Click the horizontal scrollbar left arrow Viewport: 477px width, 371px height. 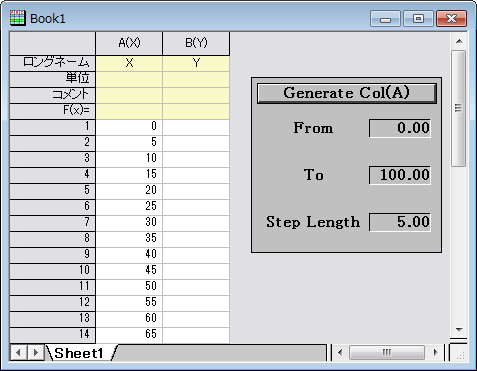pyautogui.click(x=340, y=353)
